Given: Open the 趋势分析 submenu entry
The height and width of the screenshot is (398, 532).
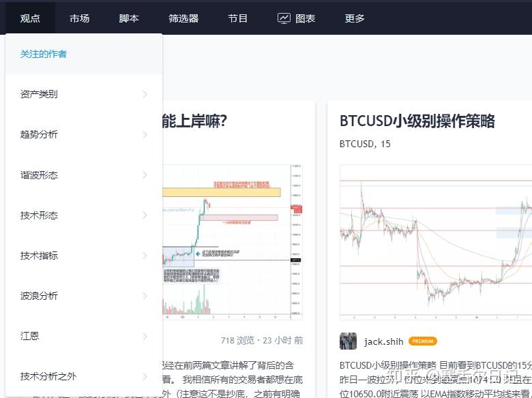Looking at the screenshot, I should point(84,134).
